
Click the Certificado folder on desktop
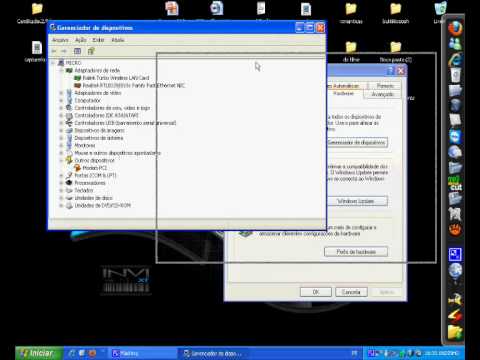(x=37, y=9)
